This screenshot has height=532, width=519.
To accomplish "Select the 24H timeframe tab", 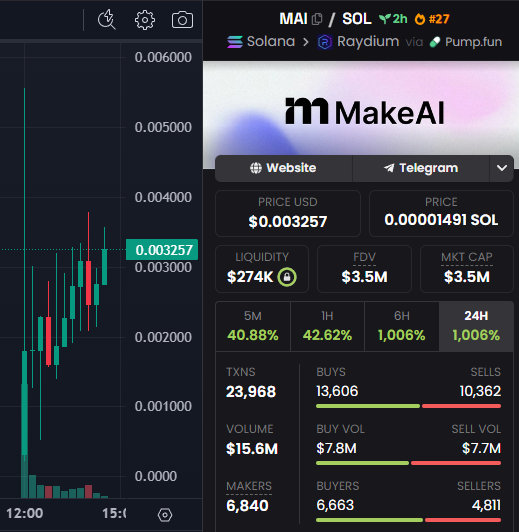I will pos(476,326).
